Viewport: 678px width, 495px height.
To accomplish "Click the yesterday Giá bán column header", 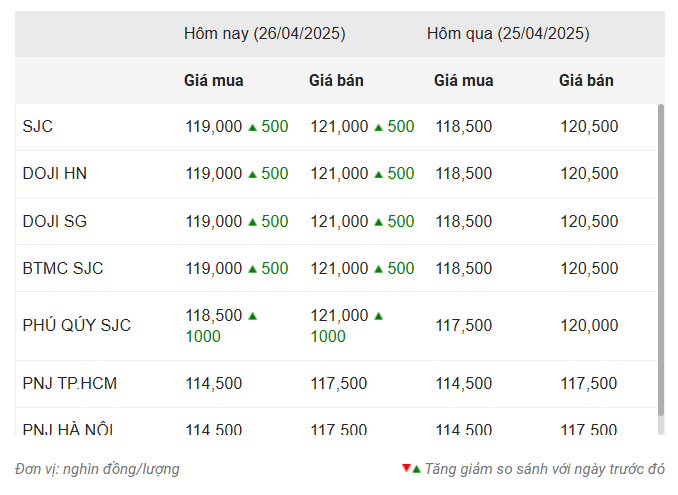I will 586,80.
